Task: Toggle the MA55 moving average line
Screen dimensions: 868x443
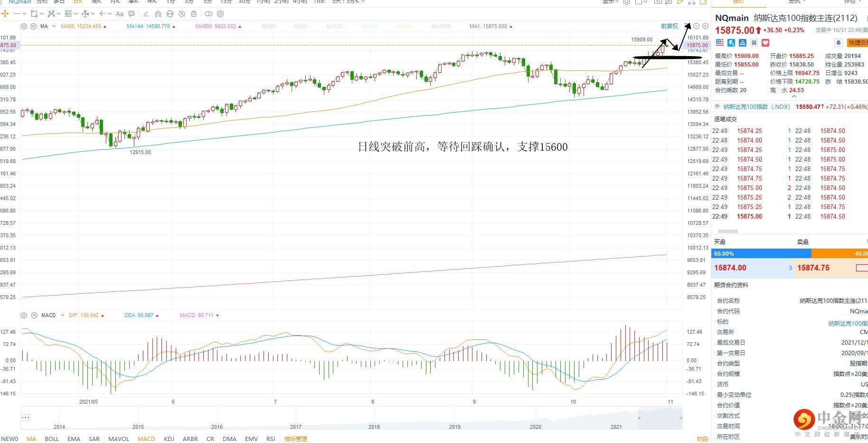Action: (x=84, y=26)
